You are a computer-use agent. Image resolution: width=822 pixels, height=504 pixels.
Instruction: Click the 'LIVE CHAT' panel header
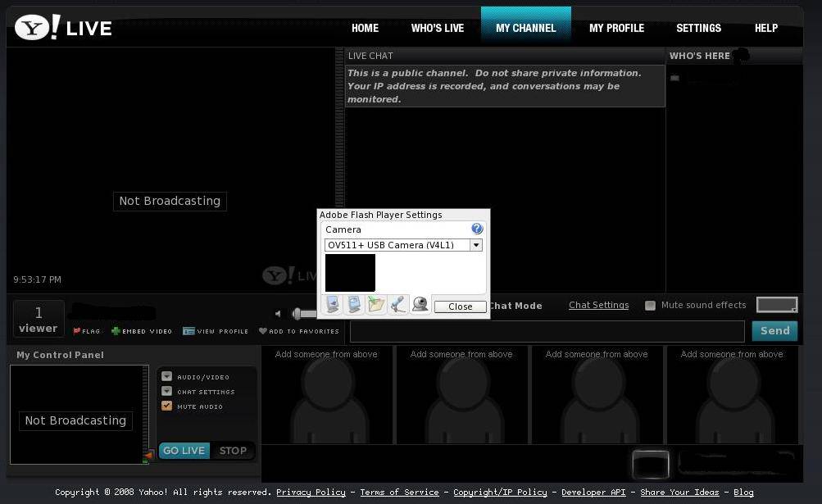click(370, 56)
